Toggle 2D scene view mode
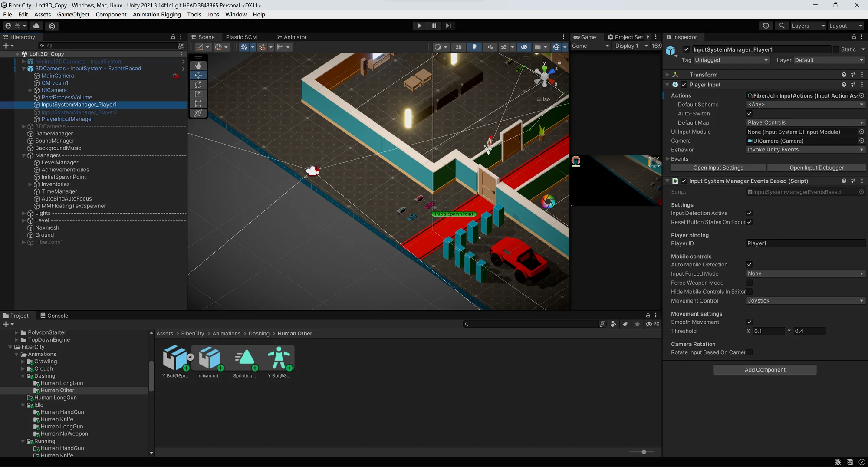This screenshot has height=467, width=868. coord(458,47)
